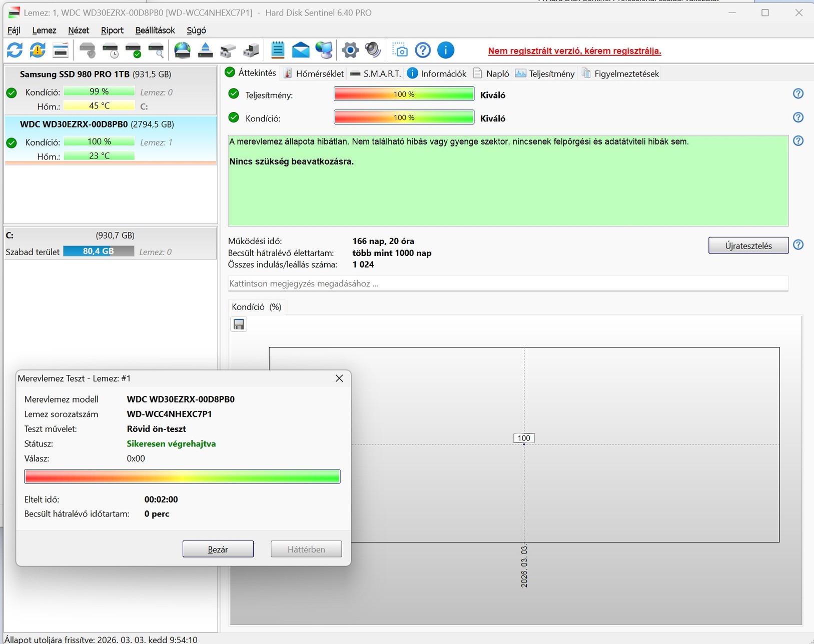Click help icon next to Újratesztelés button
The height and width of the screenshot is (644, 814).
(x=798, y=244)
